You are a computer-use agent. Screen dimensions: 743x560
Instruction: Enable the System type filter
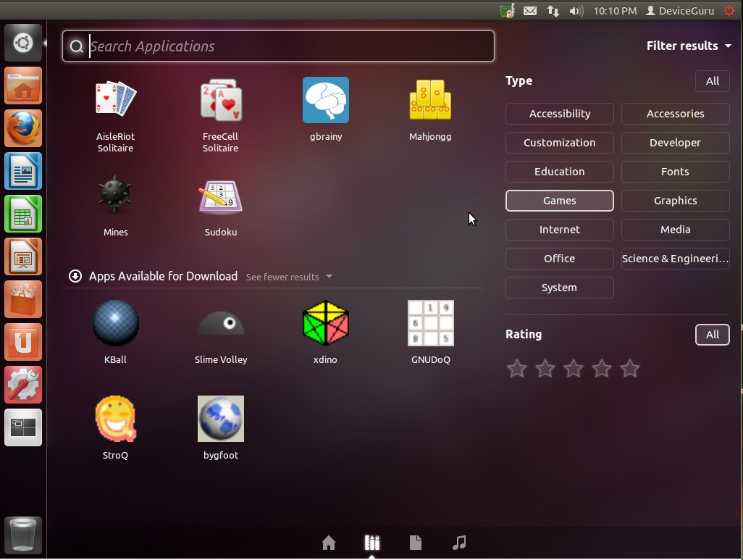560,288
